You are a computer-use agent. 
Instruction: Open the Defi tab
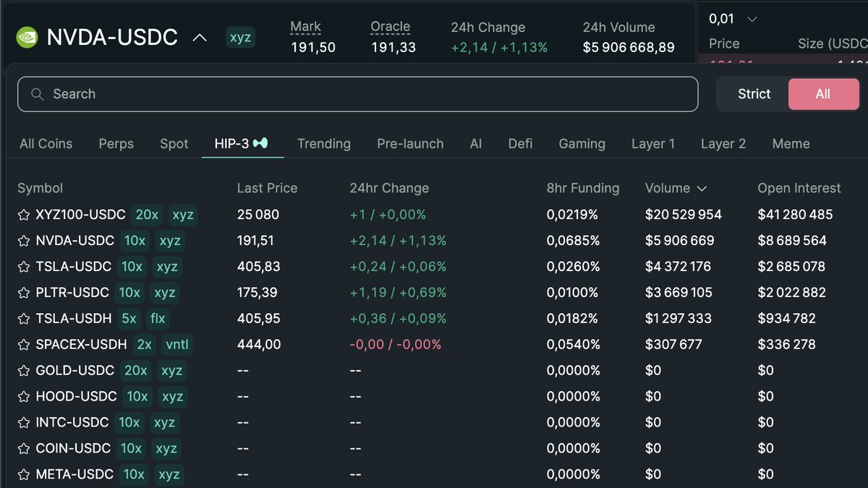(520, 144)
